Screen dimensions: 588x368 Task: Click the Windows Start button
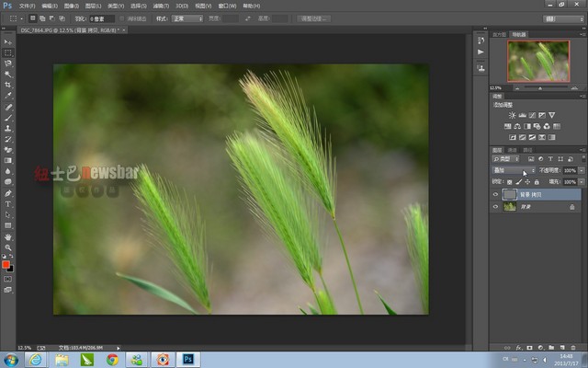[11, 359]
